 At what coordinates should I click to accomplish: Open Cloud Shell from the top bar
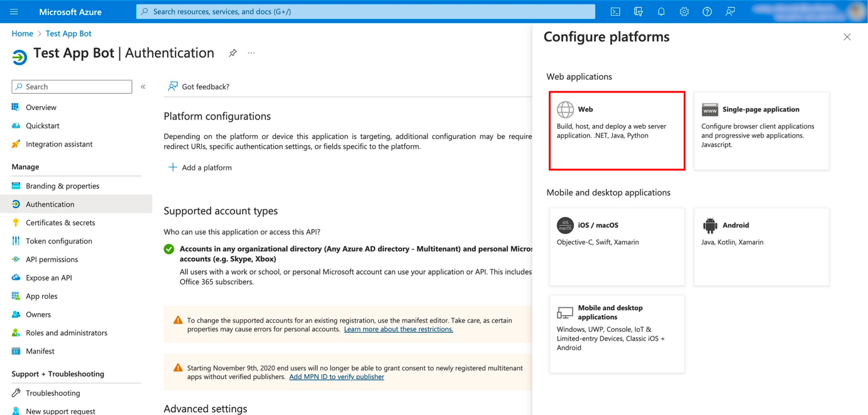pyautogui.click(x=615, y=11)
